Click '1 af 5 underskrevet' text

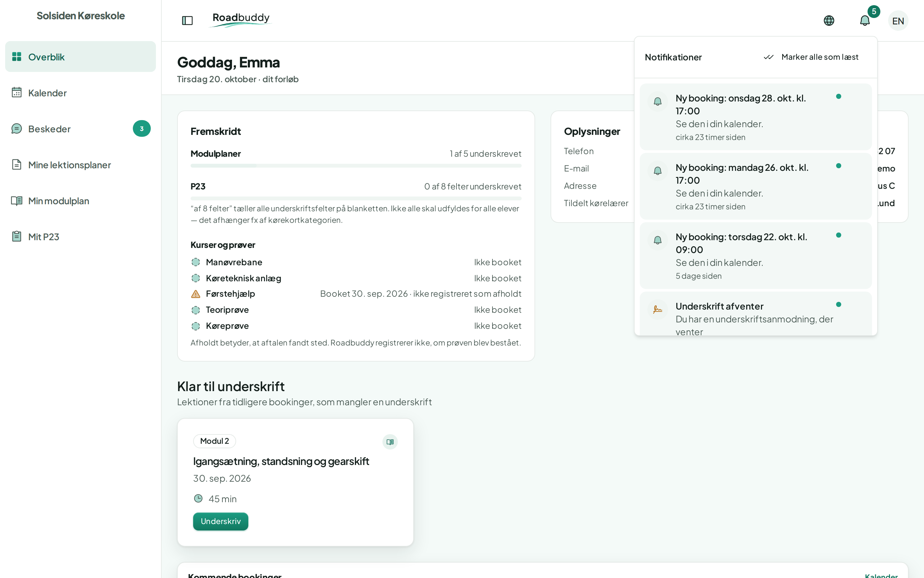point(485,154)
